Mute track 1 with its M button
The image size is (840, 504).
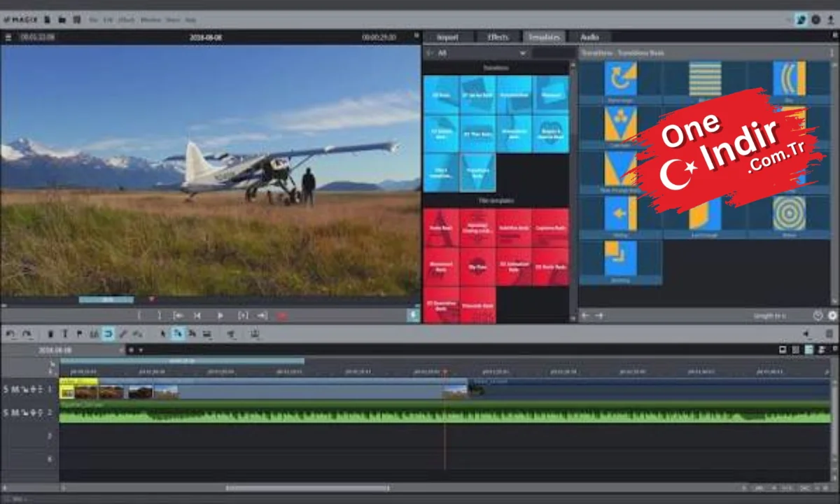pyautogui.click(x=15, y=389)
